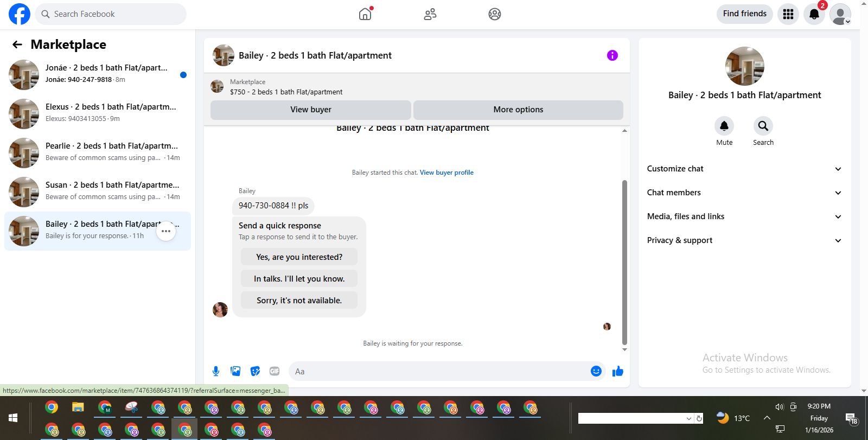Click the seen-by avatar receipt
The image size is (868, 440).
607,327
